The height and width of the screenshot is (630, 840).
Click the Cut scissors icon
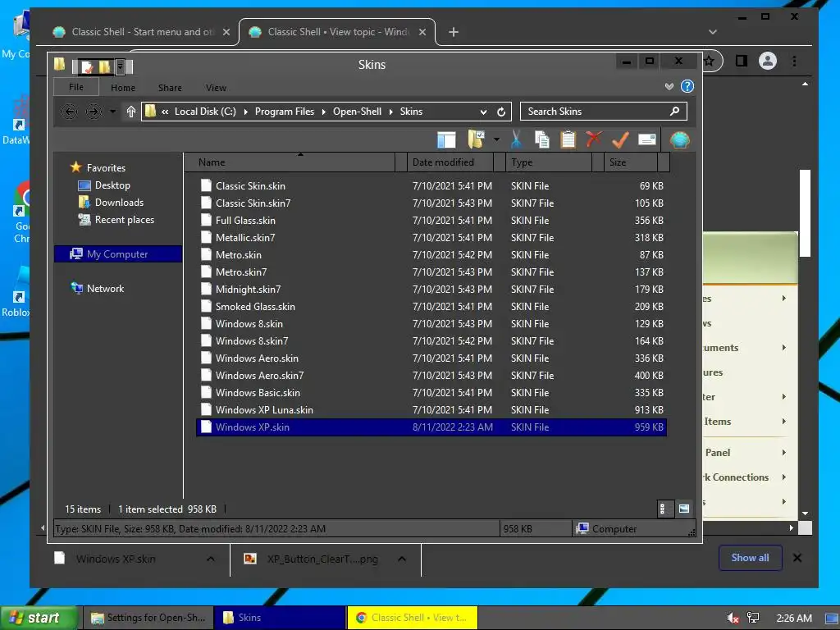[516, 139]
